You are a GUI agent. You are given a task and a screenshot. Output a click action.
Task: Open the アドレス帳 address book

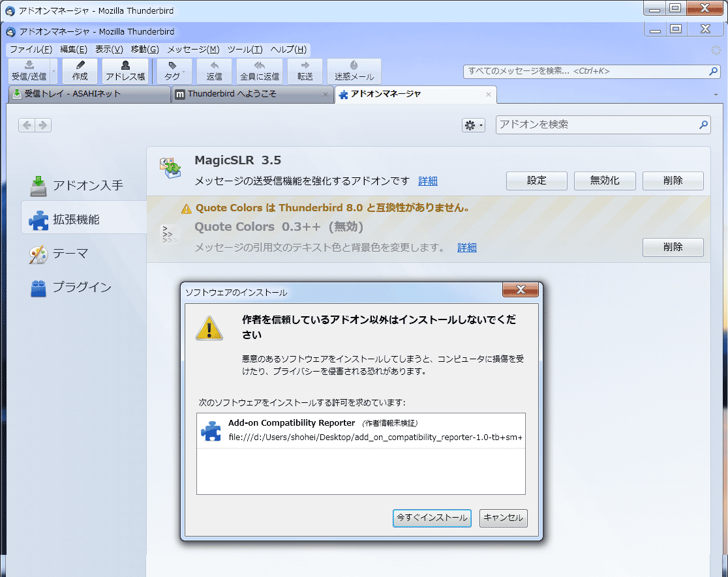point(125,70)
